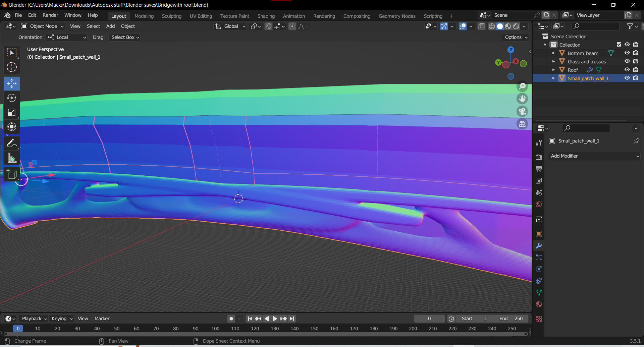Viewport: 644px width, 347px height.
Task: Open the Modifiers properties tab
Action: click(x=539, y=246)
